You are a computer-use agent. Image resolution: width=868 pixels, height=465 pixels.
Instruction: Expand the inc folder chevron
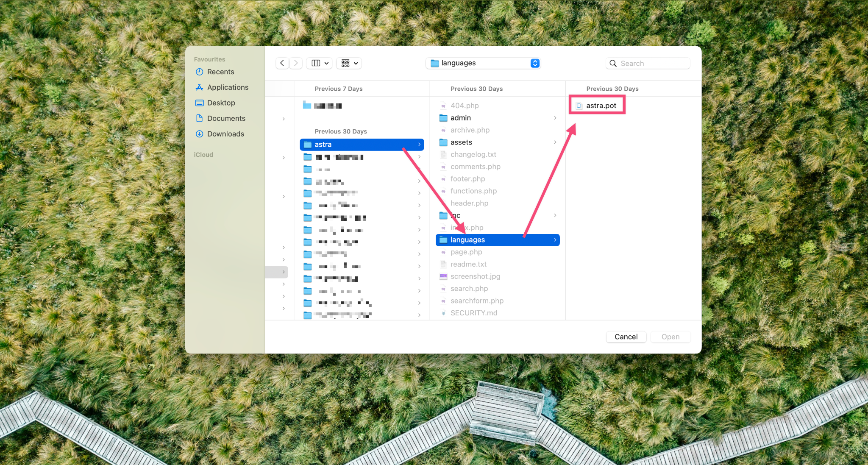[x=555, y=216]
